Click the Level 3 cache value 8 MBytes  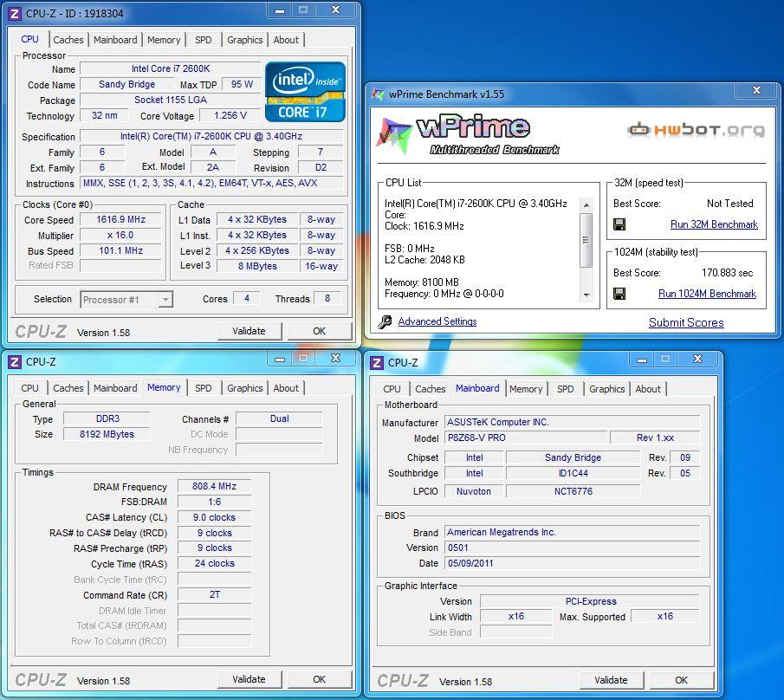(x=257, y=266)
